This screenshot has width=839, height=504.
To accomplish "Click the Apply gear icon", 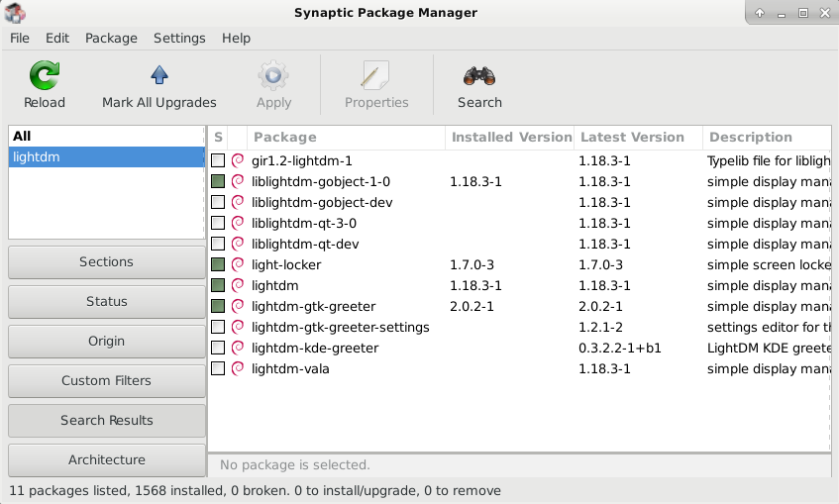I will coord(273,75).
